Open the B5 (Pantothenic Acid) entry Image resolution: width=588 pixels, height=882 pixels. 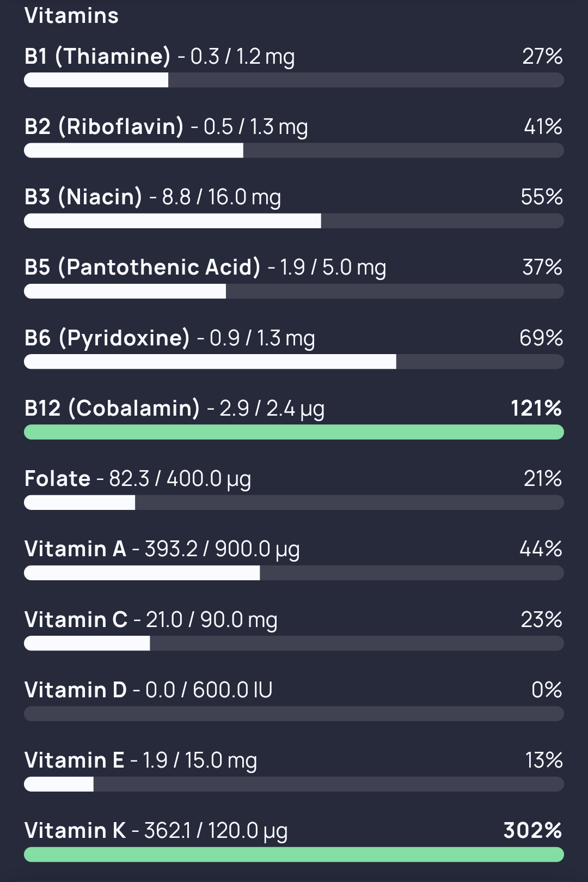(294, 278)
